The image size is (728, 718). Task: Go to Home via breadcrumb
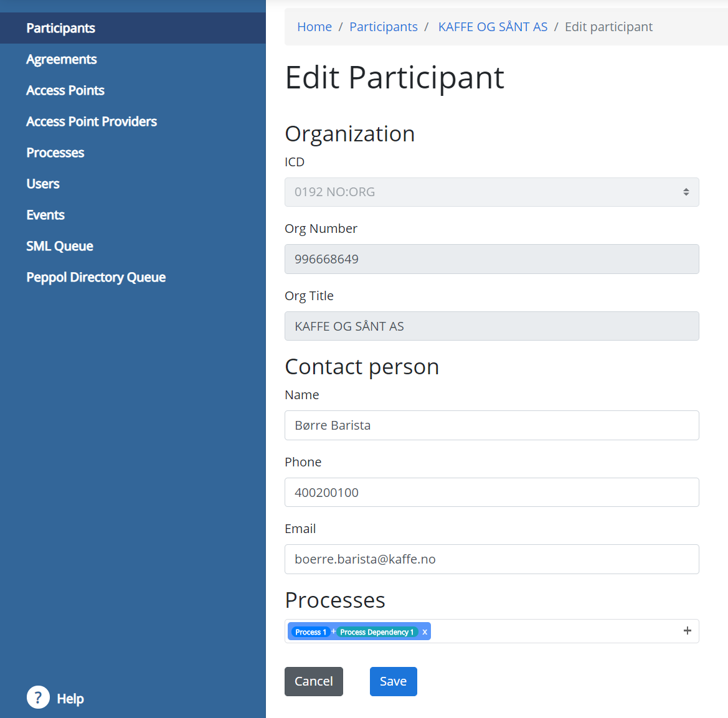(x=314, y=27)
